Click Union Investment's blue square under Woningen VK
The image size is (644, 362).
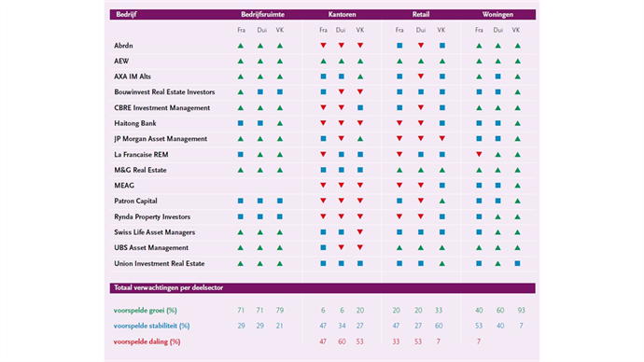point(517,263)
